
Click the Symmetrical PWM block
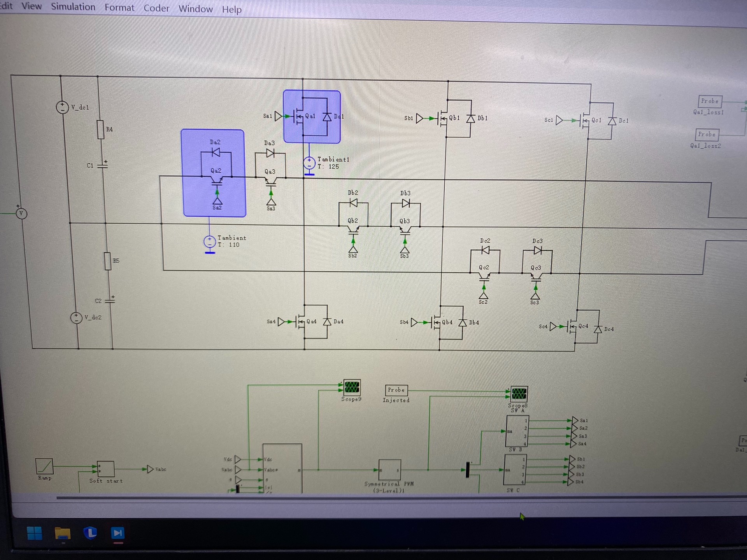(x=389, y=470)
